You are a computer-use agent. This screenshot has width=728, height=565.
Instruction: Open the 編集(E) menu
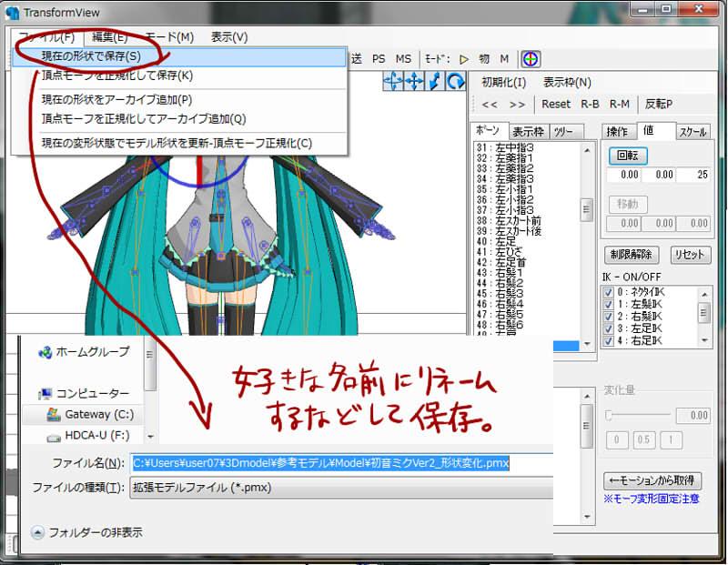point(109,36)
